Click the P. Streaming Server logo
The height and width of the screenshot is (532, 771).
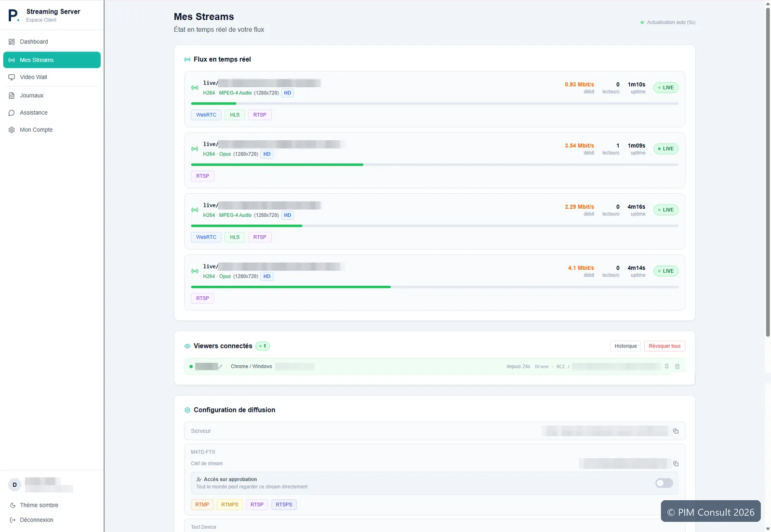click(13, 15)
